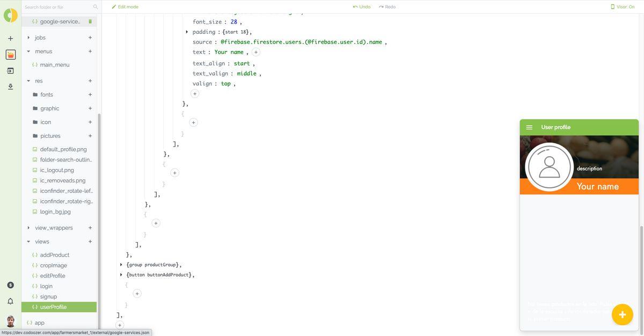This screenshot has height=336, width=644.
Task: Collapse the res folder
Action: (28, 81)
